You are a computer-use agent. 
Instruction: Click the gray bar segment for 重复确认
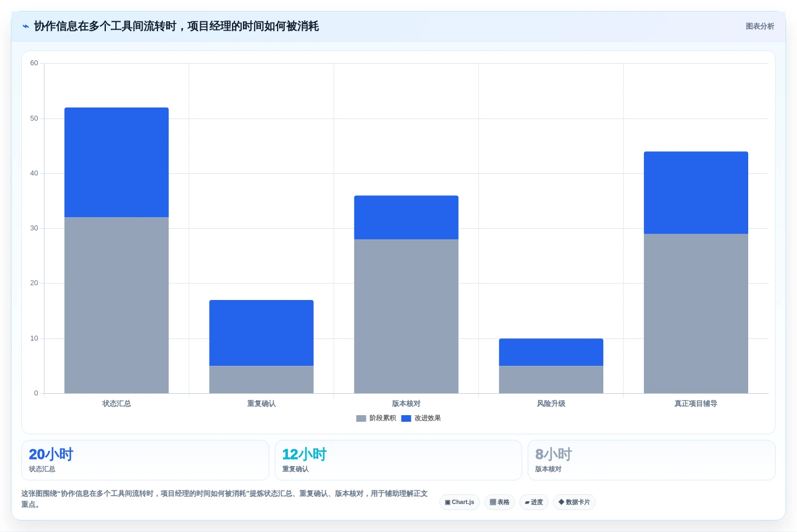click(261, 380)
